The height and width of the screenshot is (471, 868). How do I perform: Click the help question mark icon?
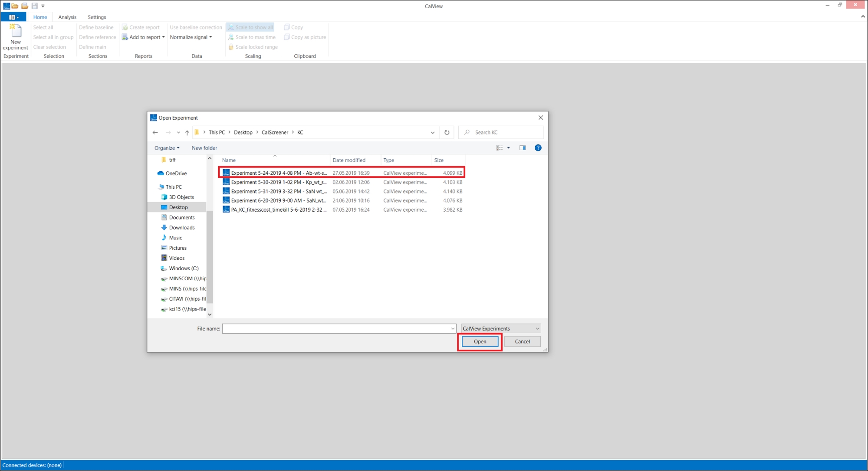pos(538,148)
